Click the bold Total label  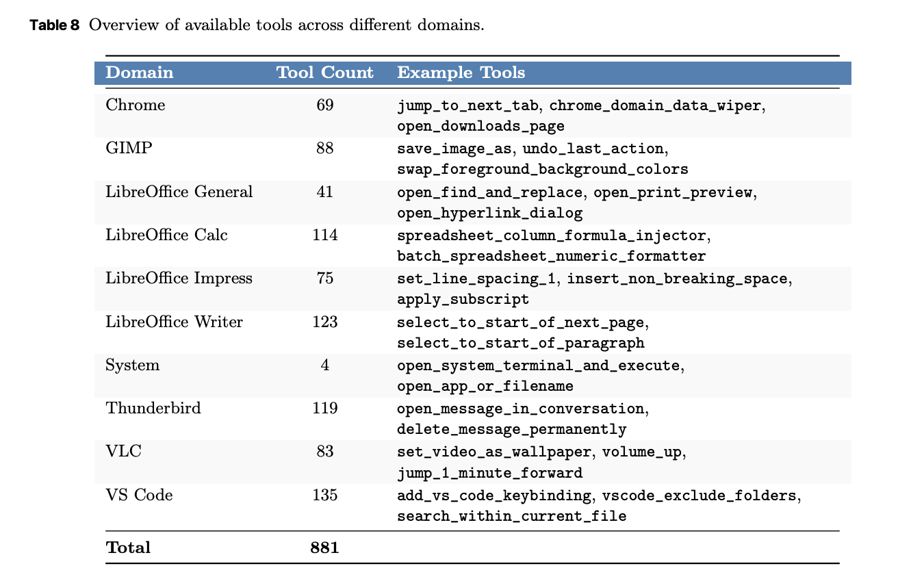[x=128, y=548]
